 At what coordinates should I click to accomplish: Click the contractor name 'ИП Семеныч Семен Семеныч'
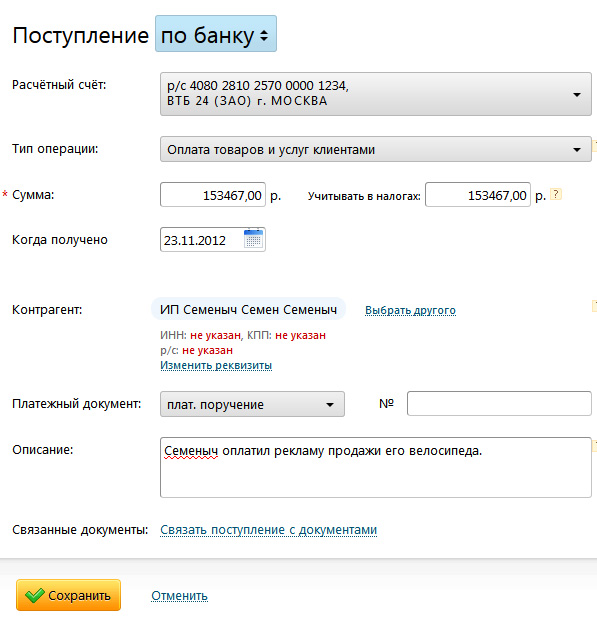(248, 309)
